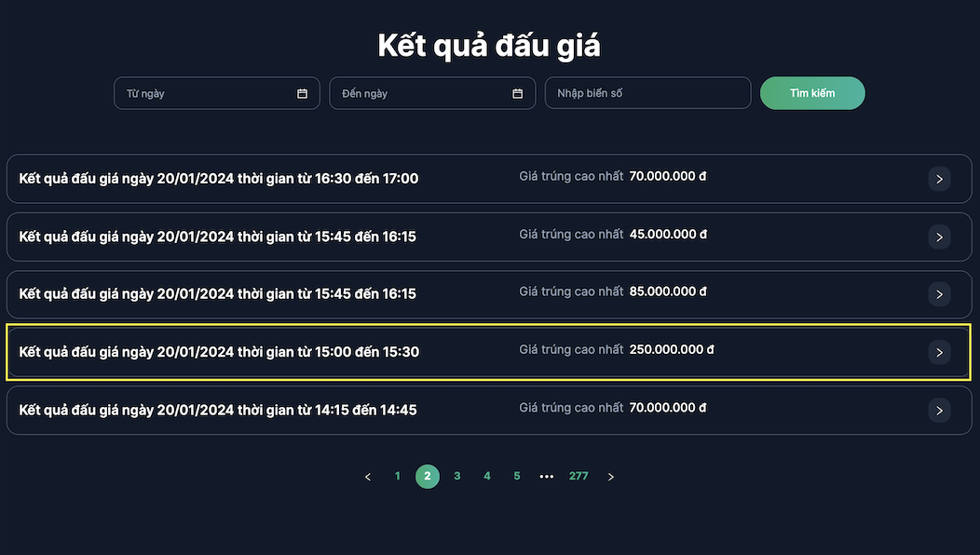Jump to last page 277

(x=578, y=477)
